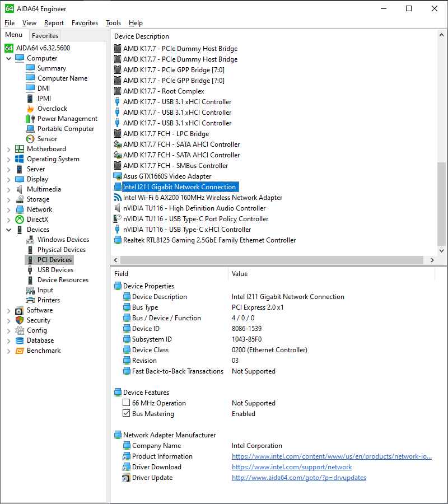
Task: Click the Input keyboard icon
Action: 30,290
